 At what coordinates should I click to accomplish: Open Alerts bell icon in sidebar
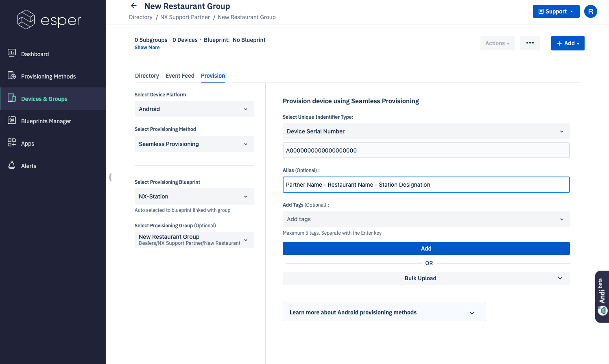[12, 165]
